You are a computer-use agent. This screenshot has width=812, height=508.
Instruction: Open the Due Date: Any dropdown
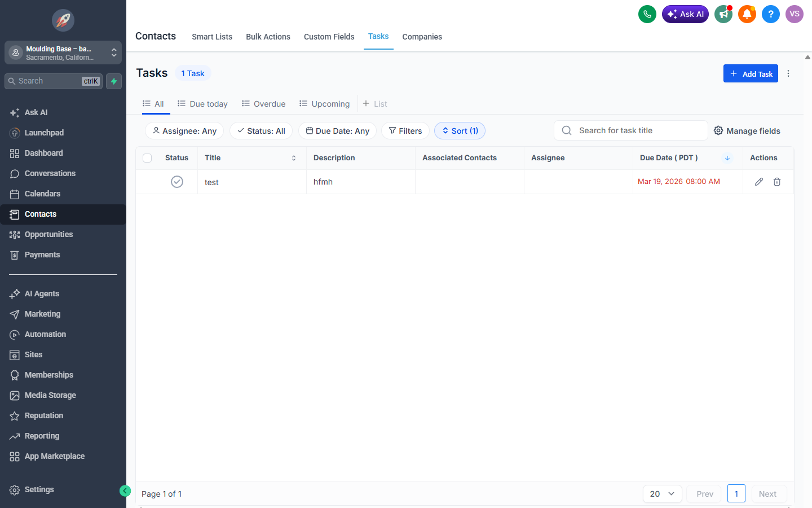pos(337,131)
